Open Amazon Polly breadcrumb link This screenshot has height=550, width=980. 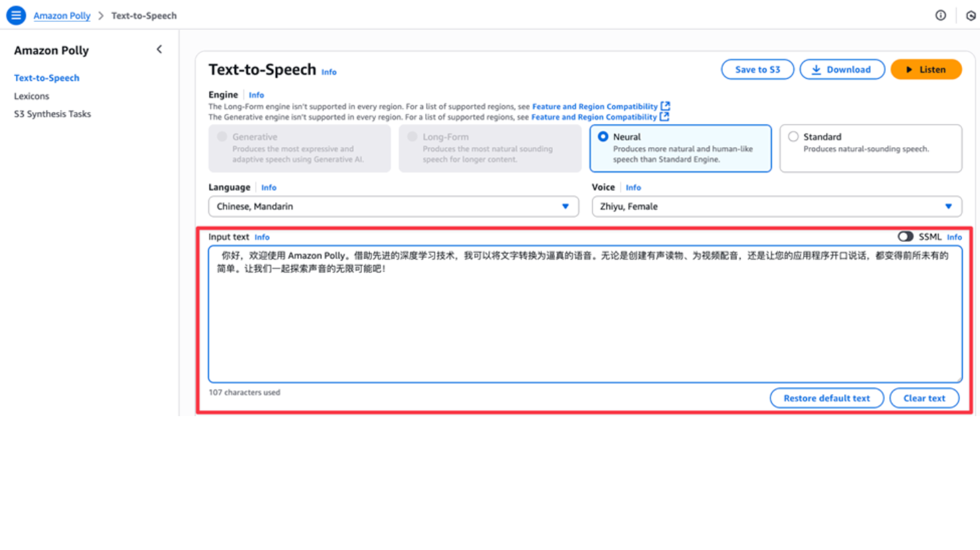pos(62,16)
